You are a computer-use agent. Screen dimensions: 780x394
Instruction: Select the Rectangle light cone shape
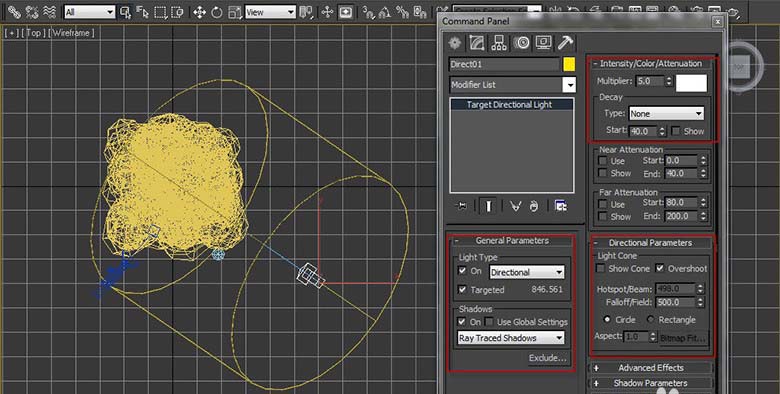click(650, 319)
